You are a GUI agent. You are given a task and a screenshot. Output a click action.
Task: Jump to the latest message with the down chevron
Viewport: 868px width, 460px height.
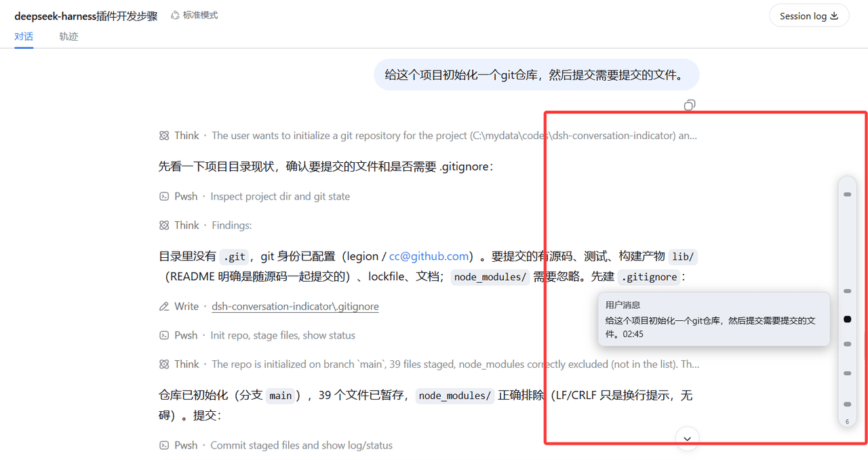[688, 439]
